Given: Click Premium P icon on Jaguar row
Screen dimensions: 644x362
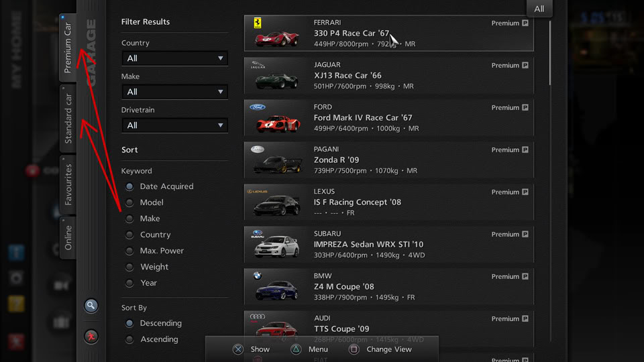Looking at the screenshot, I should 525,65.
